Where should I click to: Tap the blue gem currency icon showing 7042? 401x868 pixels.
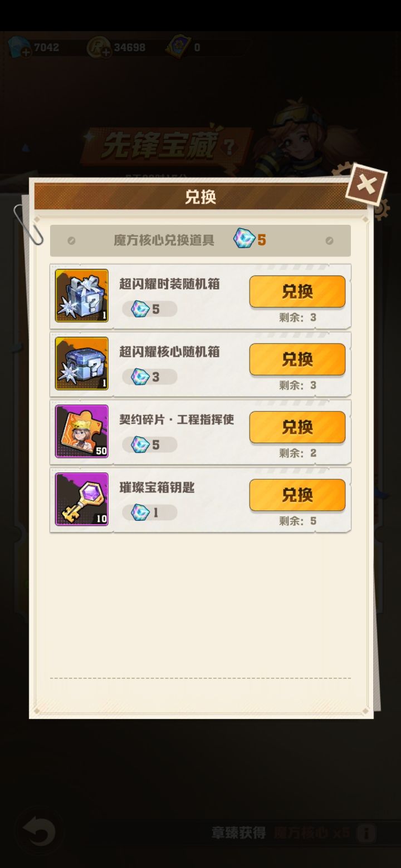point(19,48)
